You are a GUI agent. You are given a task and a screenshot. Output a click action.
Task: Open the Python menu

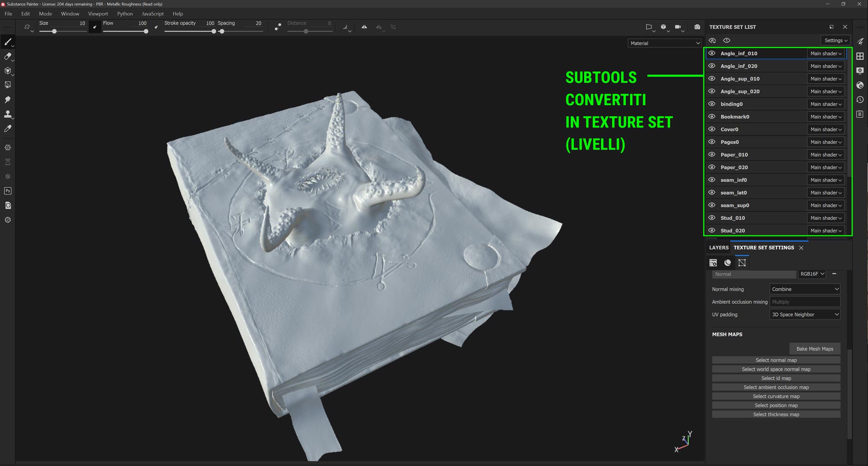click(x=125, y=13)
